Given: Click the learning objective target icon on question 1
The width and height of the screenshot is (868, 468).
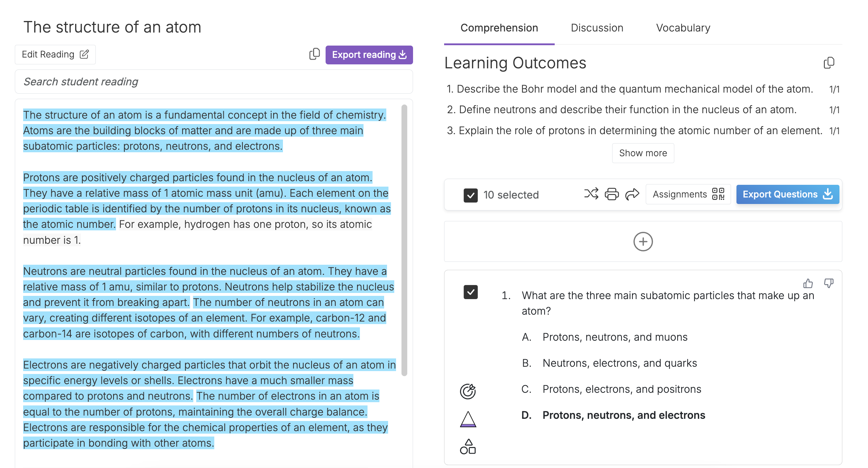Looking at the screenshot, I should click(x=468, y=391).
